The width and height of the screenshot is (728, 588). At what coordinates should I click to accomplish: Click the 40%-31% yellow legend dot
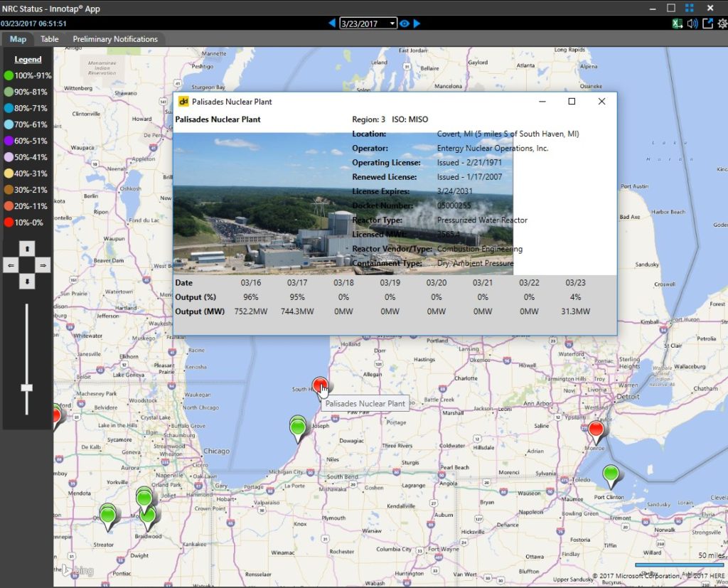click(9, 173)
